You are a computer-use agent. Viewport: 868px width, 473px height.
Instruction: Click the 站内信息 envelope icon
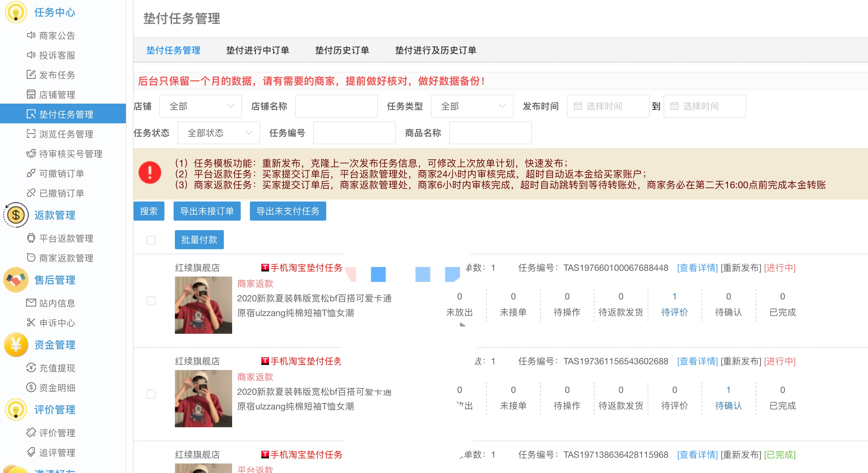click(x=31, y=303)
